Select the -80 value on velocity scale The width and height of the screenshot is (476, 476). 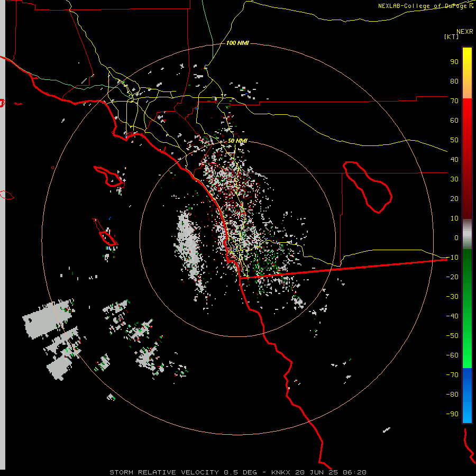click(x=452, y=395)
